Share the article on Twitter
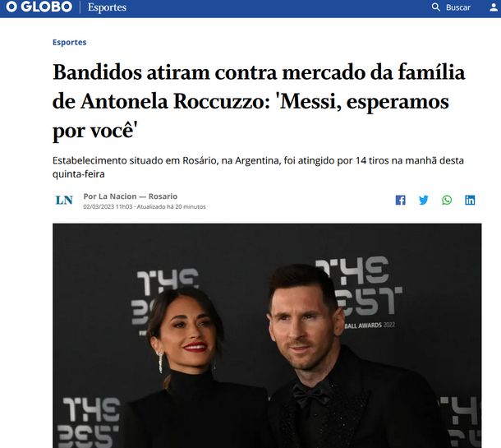501x448 pixels. (x=424, y=201)
